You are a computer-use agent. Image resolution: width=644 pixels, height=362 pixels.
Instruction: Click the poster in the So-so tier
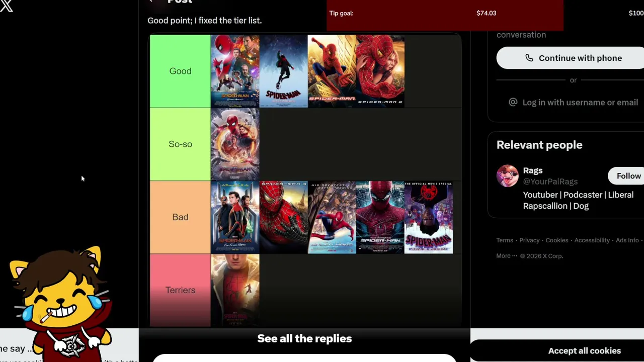pyautogui.click(x=235, y=144)
